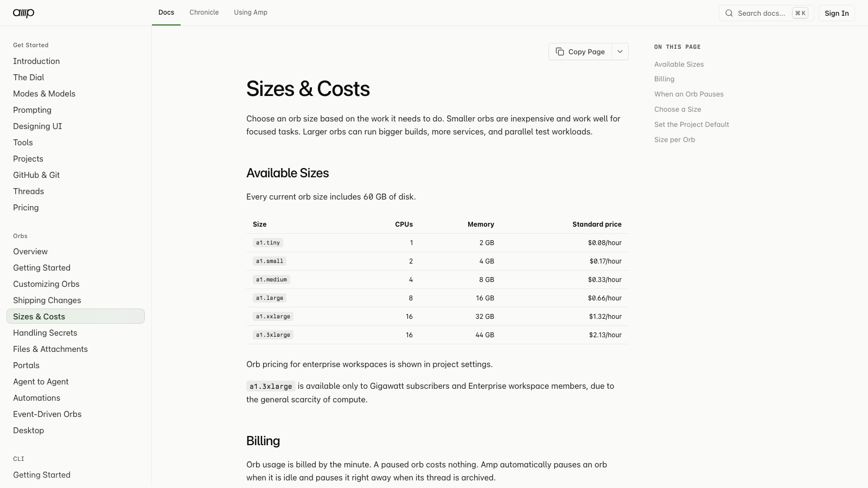Open Event-Driven Orbs page
This screenshot has width=868, height=488.
47,414
